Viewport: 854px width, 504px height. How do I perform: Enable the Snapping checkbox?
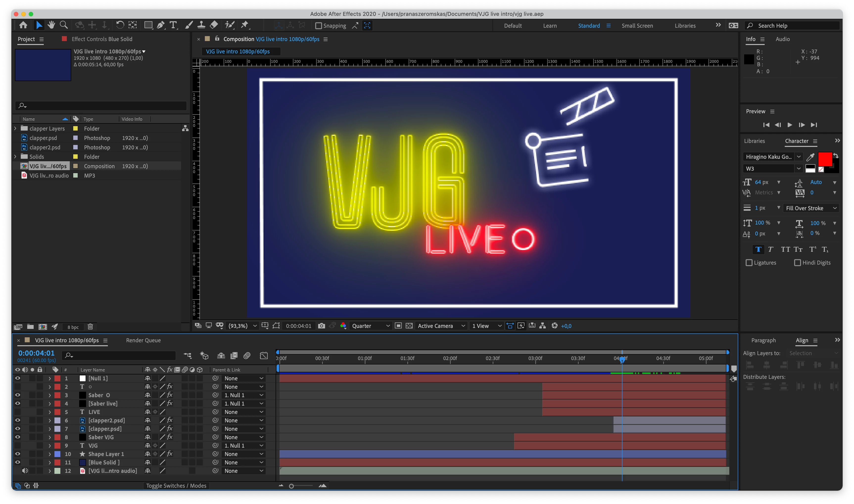318,26
